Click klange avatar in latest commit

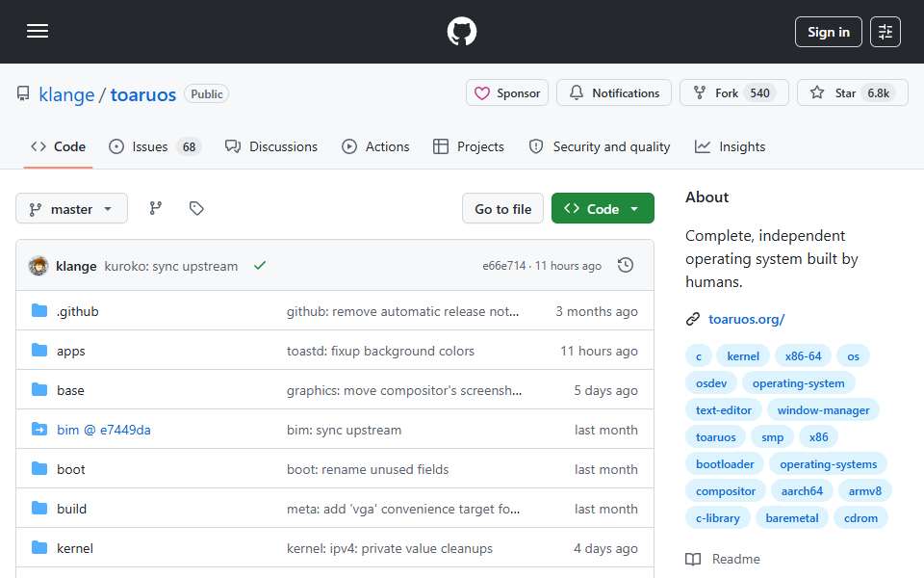[x=38, y=266]
